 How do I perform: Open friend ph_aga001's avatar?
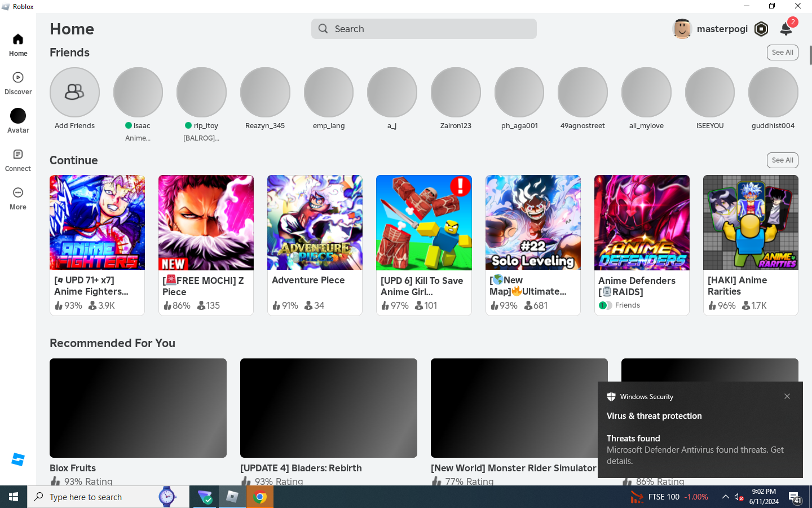point(519,92)
